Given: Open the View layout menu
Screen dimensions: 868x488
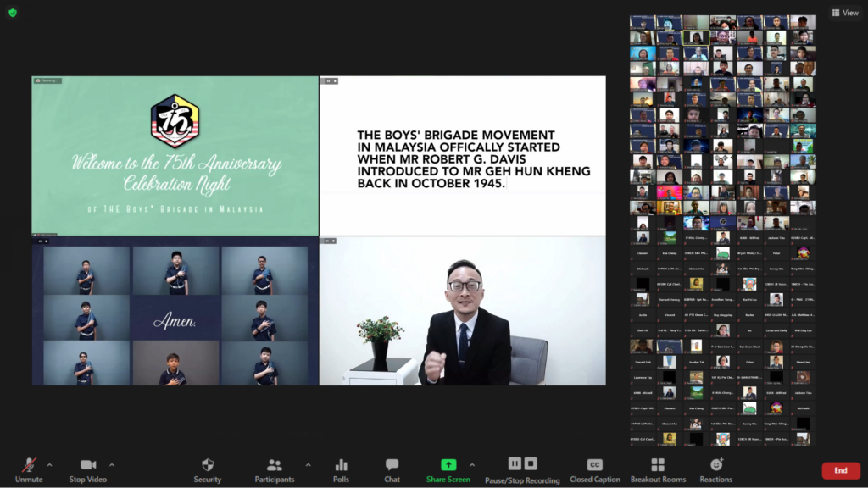Looking at the screenshot, I should [844, 13].
